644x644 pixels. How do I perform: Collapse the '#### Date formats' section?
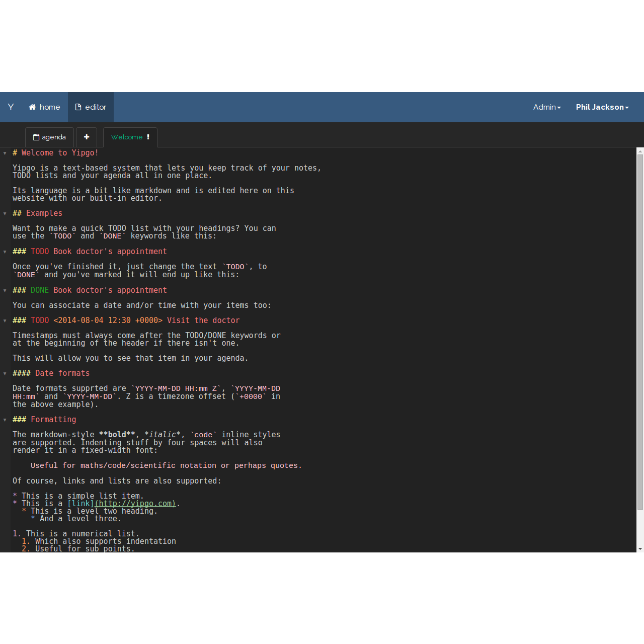(x=5, y=373)
